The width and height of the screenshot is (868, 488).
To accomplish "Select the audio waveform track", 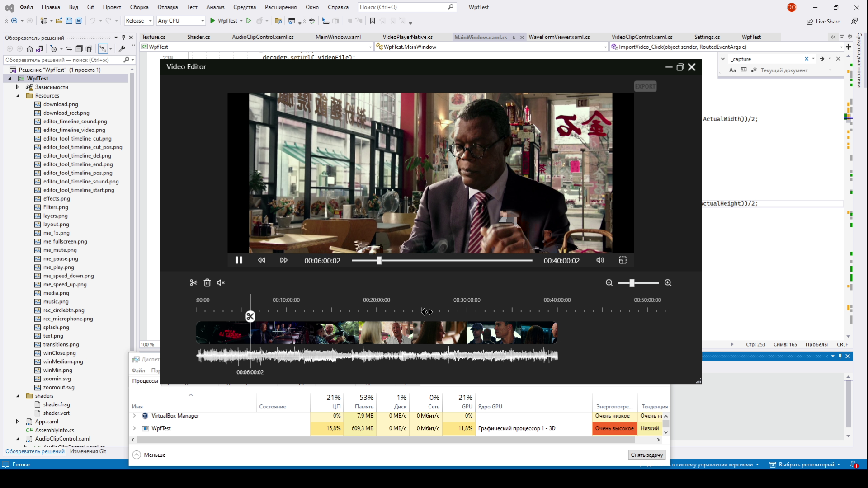I will click(377, 357).
